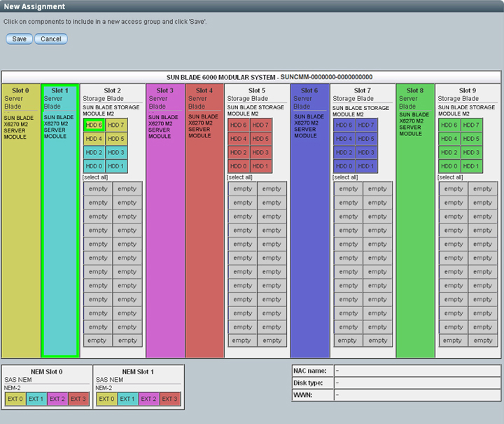Viewport: 504px width, 424px height.
Task: Click the Slot 2 Storage Blade header
Action: click(x=113, y=94)
